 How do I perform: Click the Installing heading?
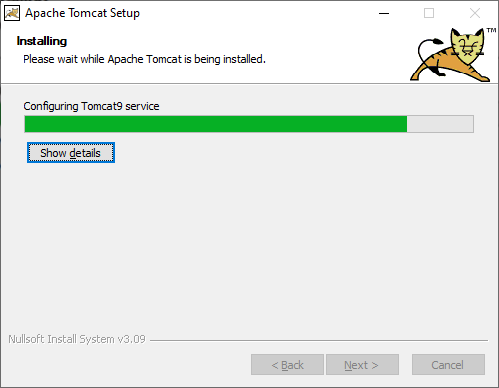coord(42,41)
